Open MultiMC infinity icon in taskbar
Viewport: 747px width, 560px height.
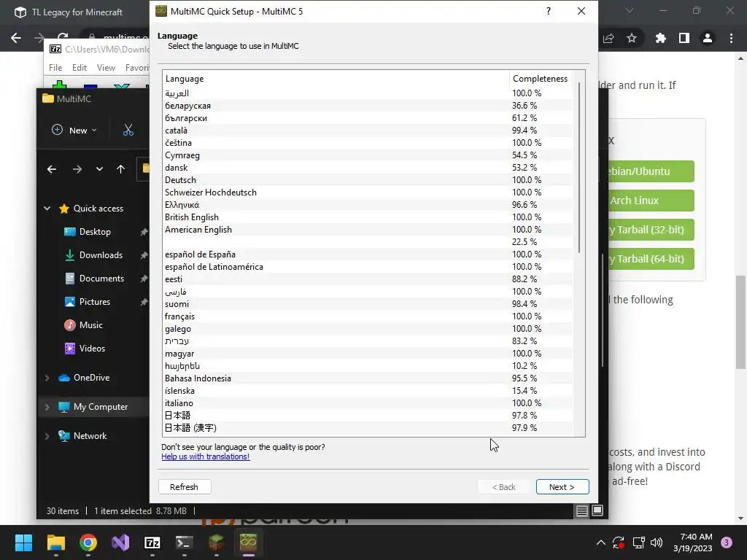(x=248, y=542)
